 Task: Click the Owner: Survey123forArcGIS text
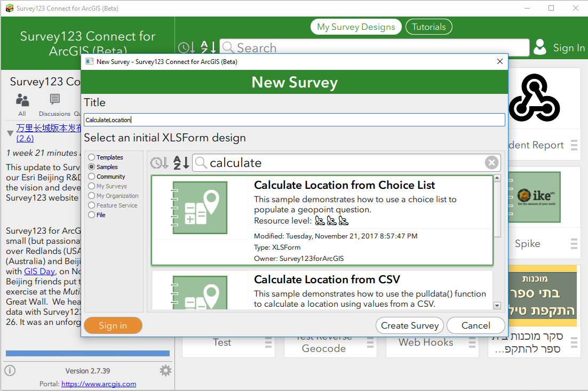[299, 258]
